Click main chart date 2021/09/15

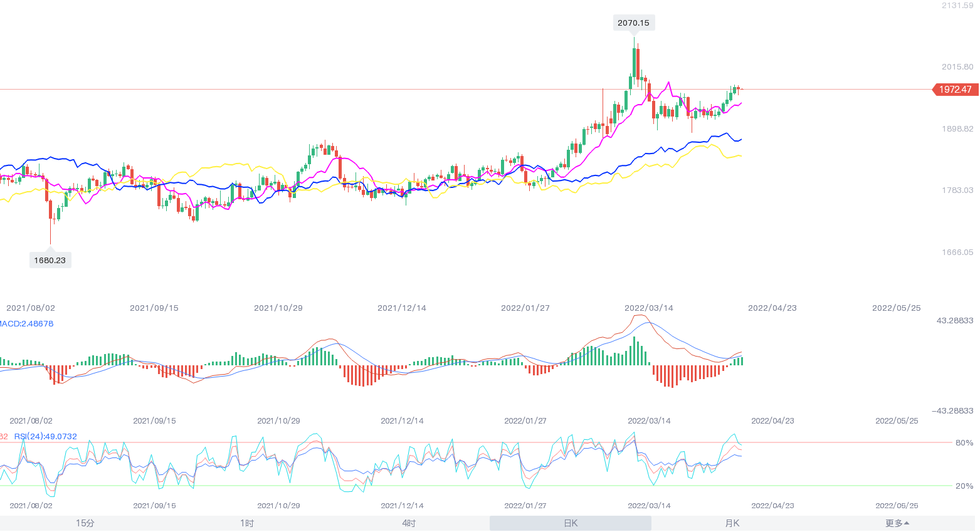click(x=154, y=308)
